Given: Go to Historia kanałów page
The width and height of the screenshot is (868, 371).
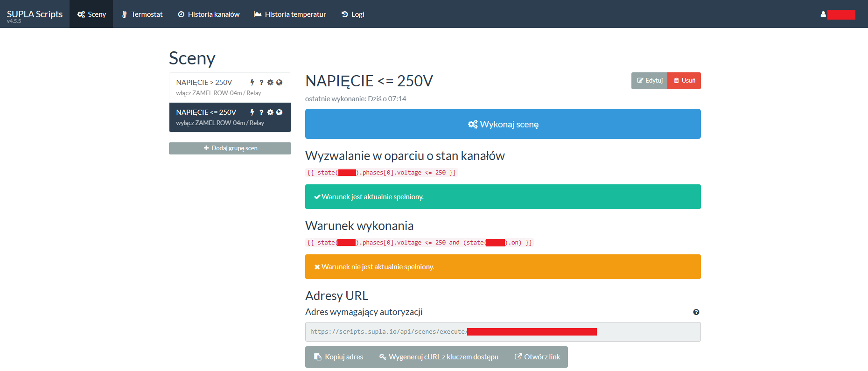Looking at the screenshot, I should click(209, 14).
